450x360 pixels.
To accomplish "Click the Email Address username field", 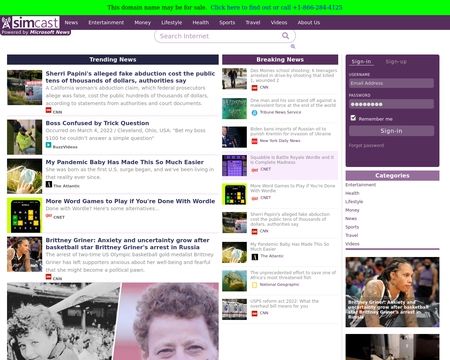I will point(392,83).
